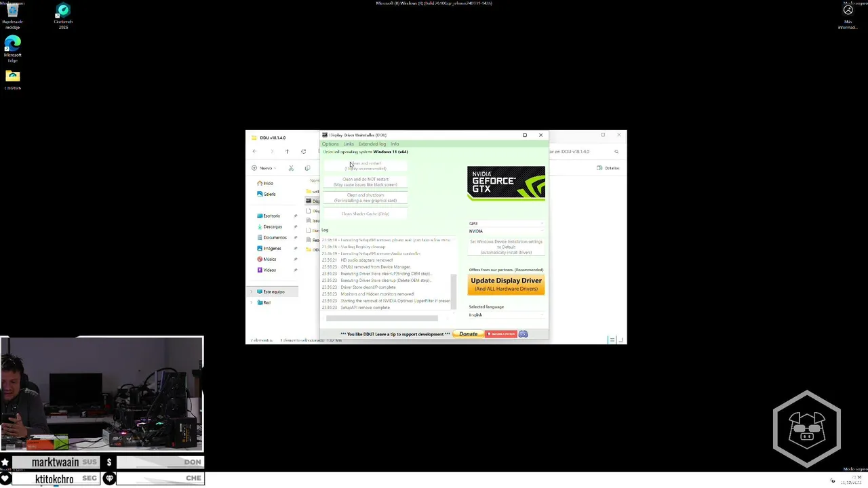868x488 pixels.
Task: Click the Copy icon in Explorer toolbar
Action: point(307,168)
